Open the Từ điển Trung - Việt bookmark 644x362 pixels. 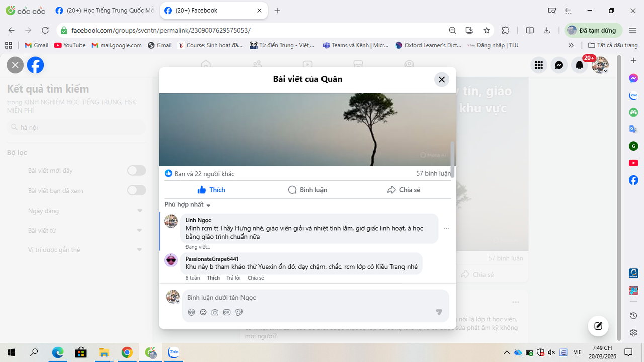click(282, 45)
